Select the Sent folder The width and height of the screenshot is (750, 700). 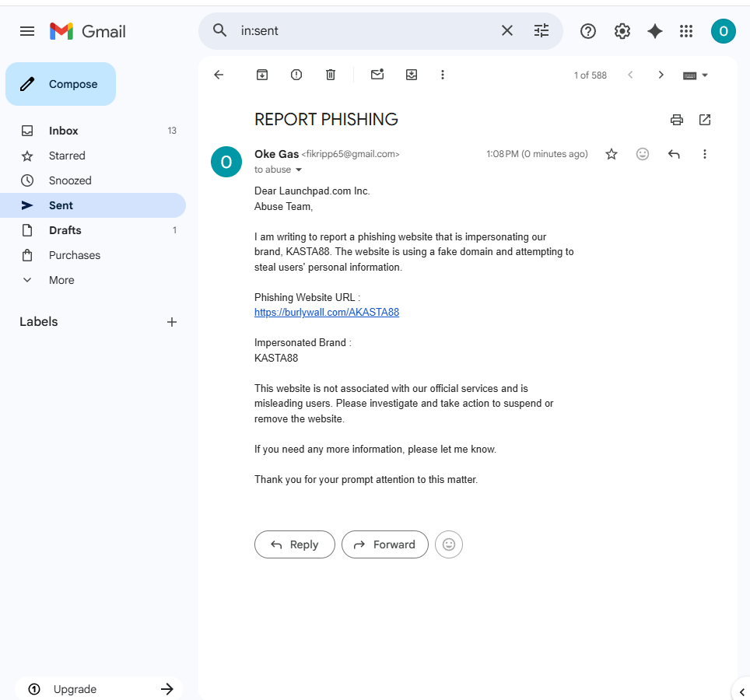93,205
